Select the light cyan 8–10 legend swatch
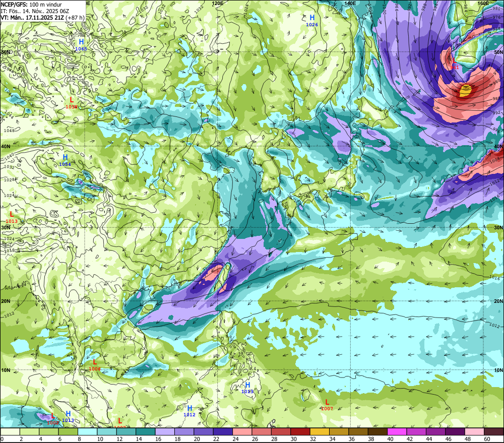Screen dimensions: 504x443 point(87,432)
